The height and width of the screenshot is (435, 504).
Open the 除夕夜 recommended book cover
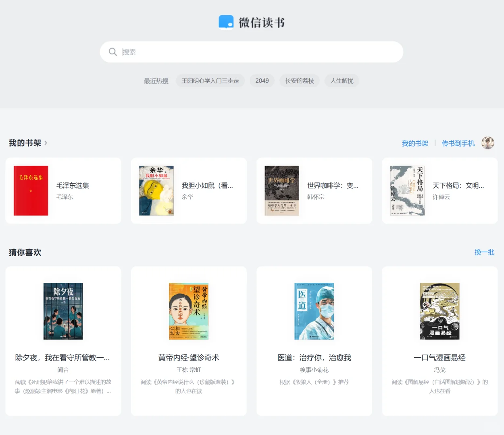click(63, 311)
